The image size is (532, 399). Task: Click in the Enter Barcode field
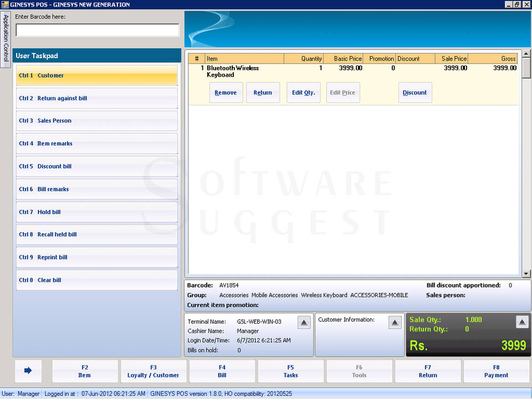[98, 30]
